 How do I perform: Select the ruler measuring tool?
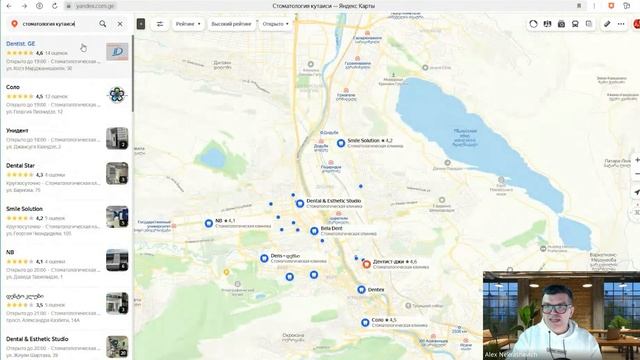(607, 24)
